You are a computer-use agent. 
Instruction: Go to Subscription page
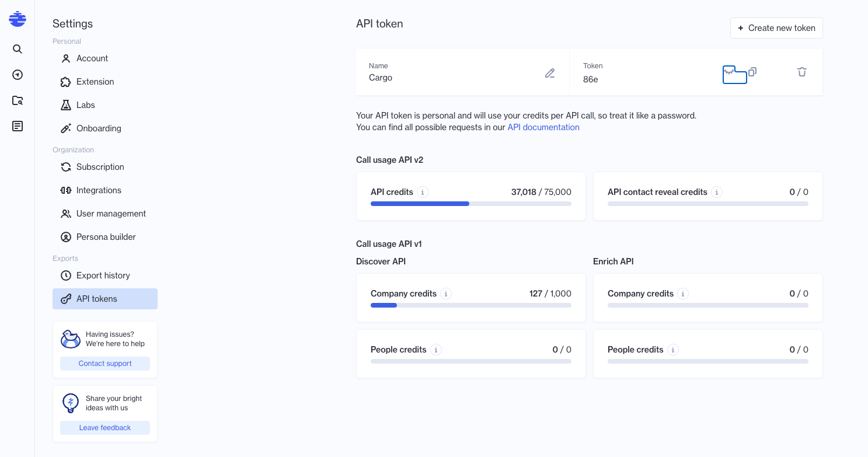[x=105, y=167]
